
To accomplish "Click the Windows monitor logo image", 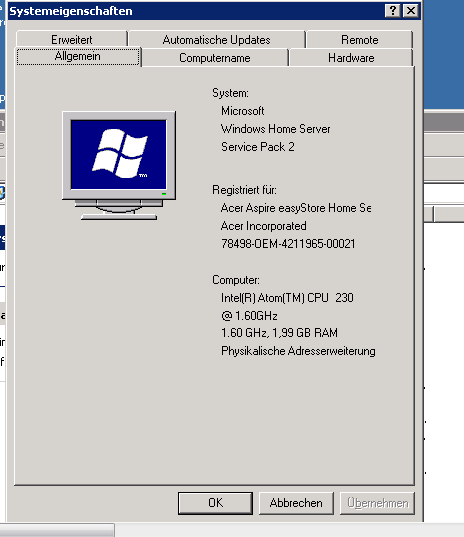I will pyautogui.click(x=119, y=165).
